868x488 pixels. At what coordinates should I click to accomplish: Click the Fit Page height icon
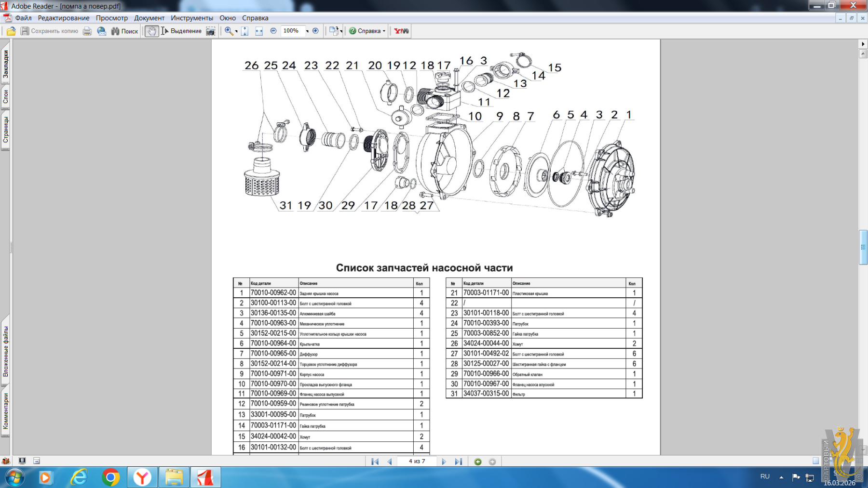(245, 31)
